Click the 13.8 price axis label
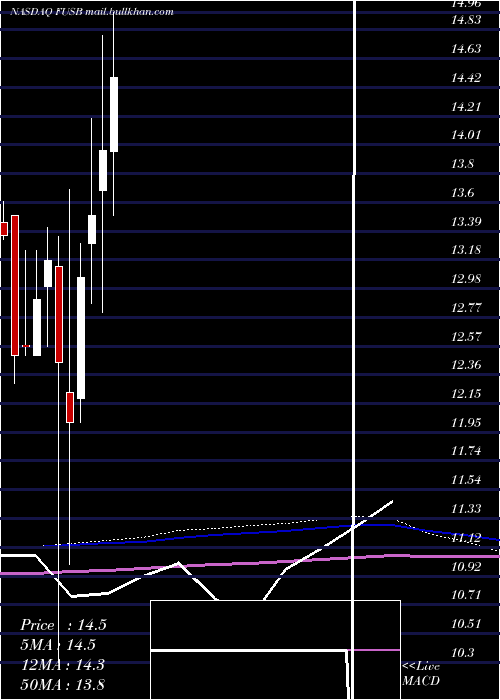The image size is (500, 700). point(462,164)
